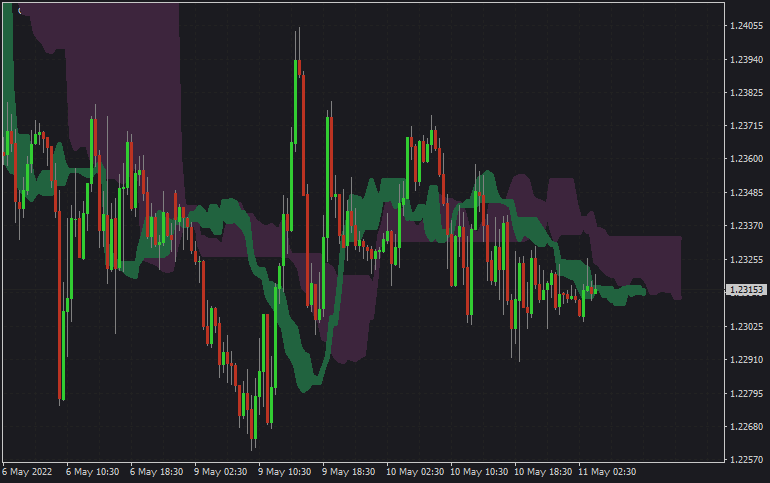Viewport: 770px width, 483px height.
Task: Click the 1.23485 price axis label
Action: click(x=746, y=192)
